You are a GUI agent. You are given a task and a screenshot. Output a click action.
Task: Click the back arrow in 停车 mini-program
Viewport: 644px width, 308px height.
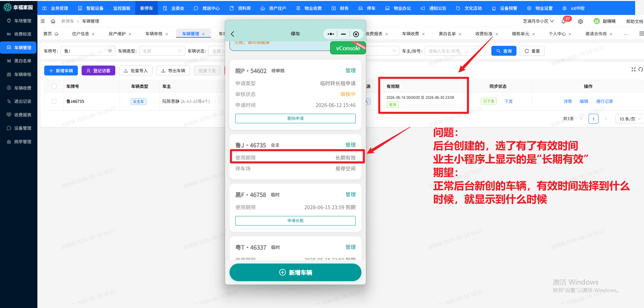[x=233, y=34]
